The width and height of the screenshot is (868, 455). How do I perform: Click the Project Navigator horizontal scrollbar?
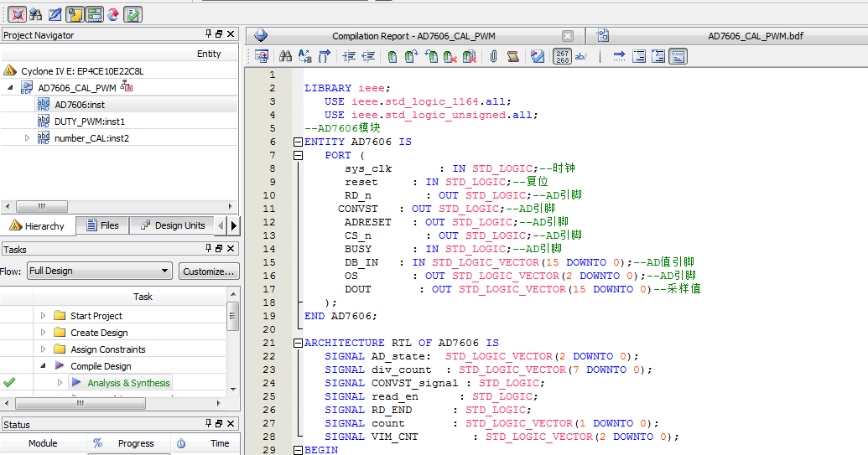click(x=42, y=206)
